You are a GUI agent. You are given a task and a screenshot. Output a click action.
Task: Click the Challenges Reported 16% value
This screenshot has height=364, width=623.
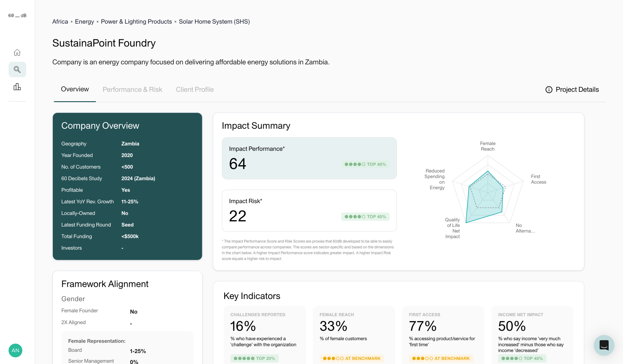(243, 326)
